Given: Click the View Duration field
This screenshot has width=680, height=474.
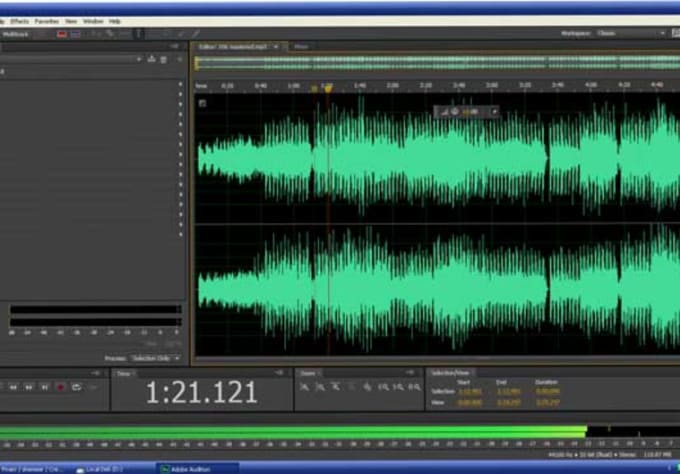Looking at the screenshot, I should coord(547,403).
